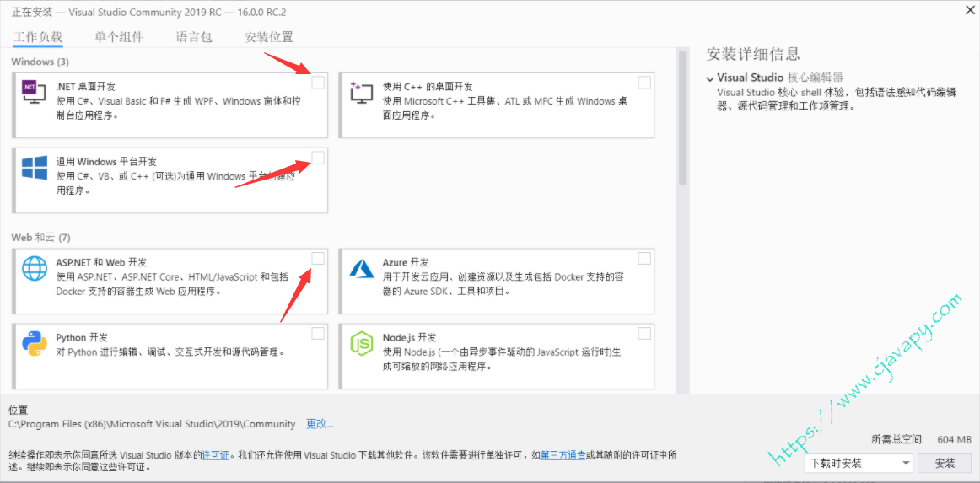Click the Node.js development logo icon
Viewport: 980px width, 483px height.
pyautogui.click(x=361, y=343)
